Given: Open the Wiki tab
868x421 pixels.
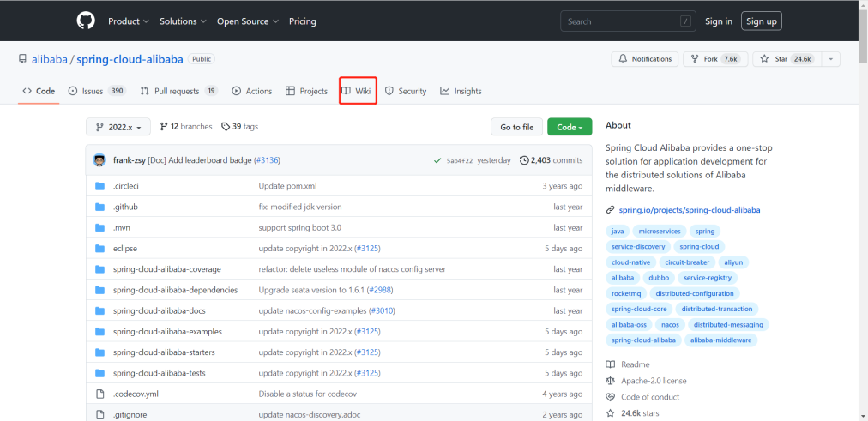Looking at the screenshot, I should pos(356,91).
